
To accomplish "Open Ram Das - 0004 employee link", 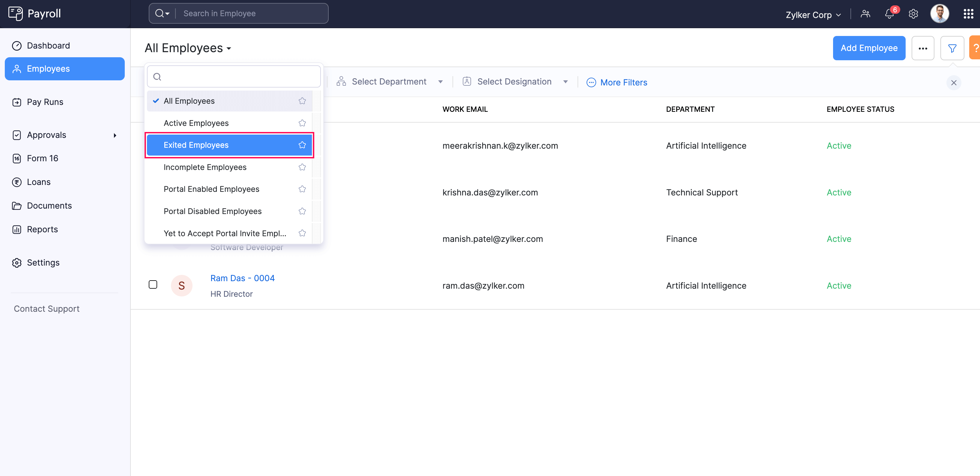I will point(242,278).
